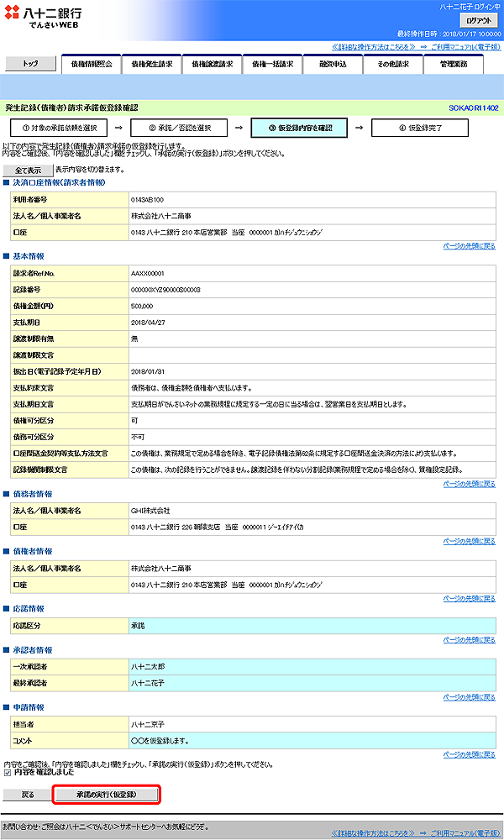
Task: Go back with the 戻る button
Action: click(28, 795)
